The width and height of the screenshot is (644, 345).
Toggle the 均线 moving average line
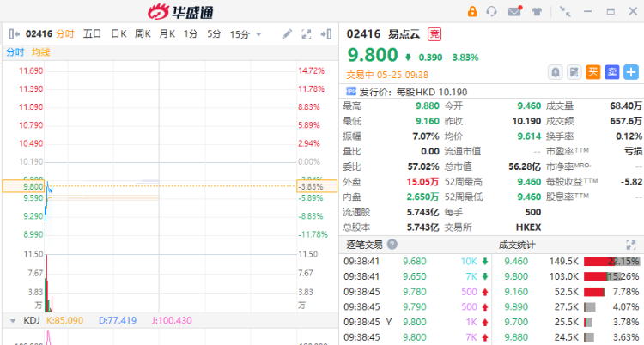(x=40, y=52)
